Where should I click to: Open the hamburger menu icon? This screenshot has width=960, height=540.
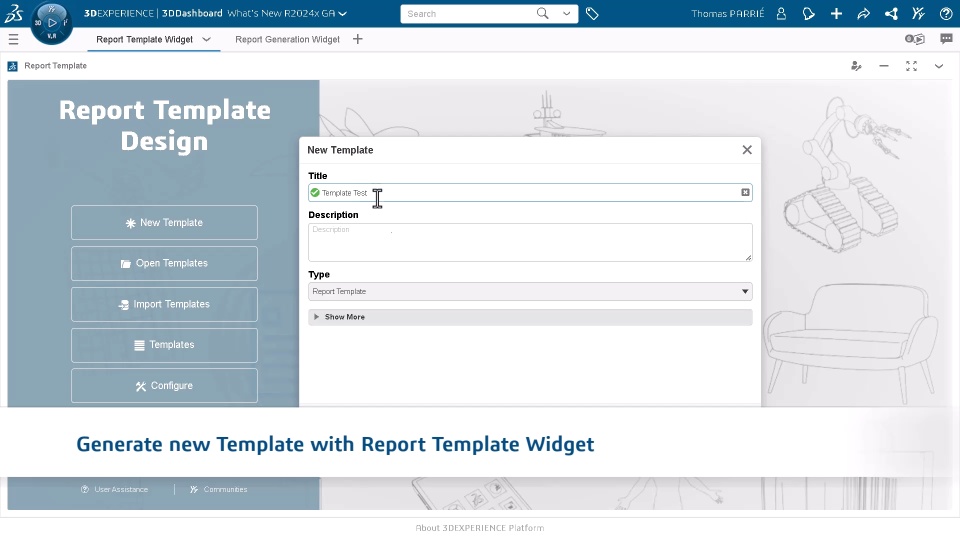(x=13, y=39)
